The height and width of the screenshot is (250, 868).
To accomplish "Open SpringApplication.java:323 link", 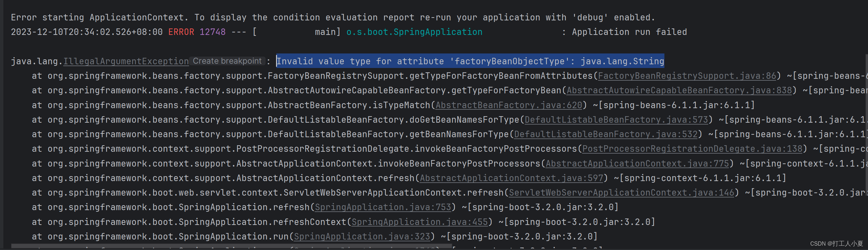I will 362,236.
